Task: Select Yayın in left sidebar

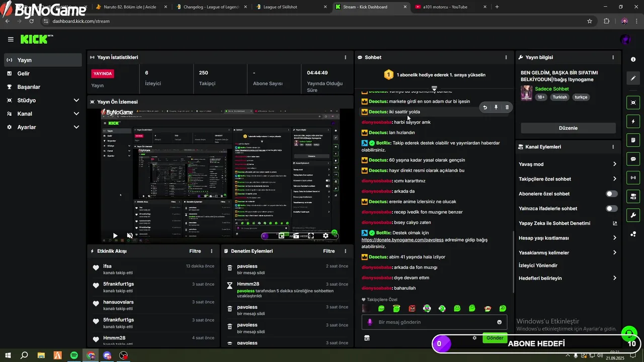Action: (x=43, y=60)
